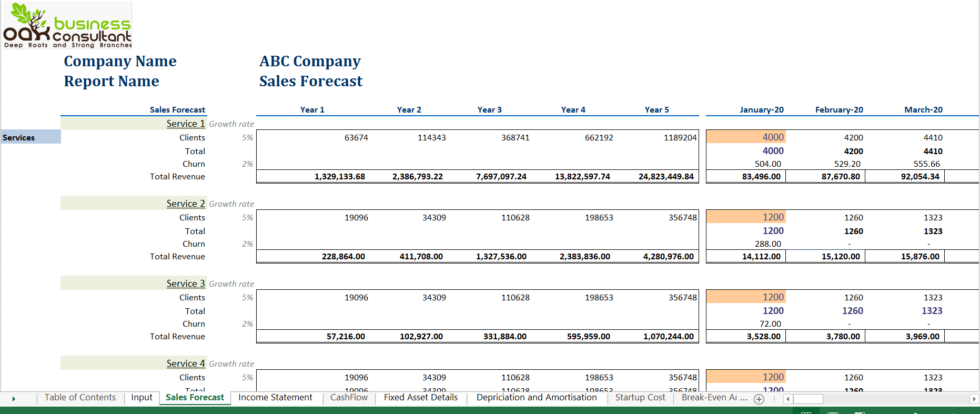Select Service 2 orange 1200 input cell
The height and width of the screenshot is (414, 980).
point(746,217)
